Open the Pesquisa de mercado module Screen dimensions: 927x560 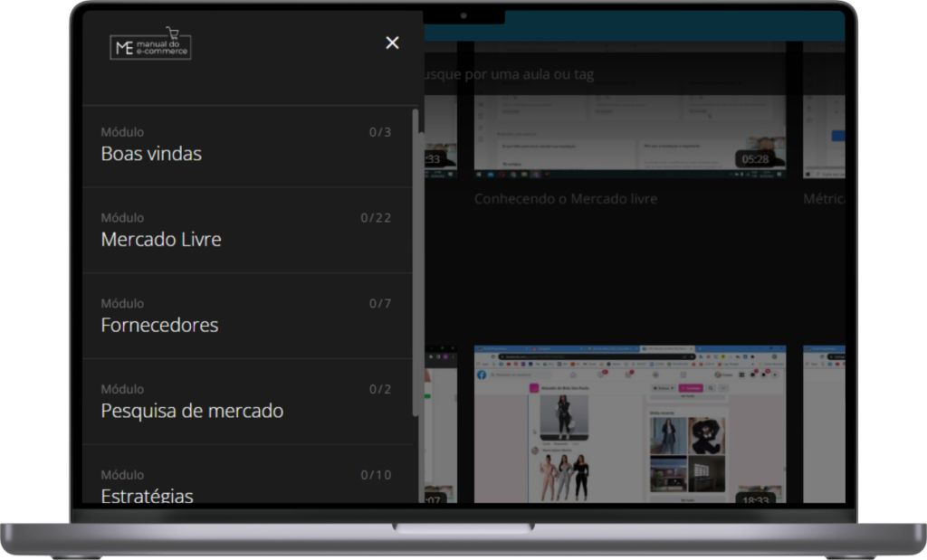click(x=192, y=411)
